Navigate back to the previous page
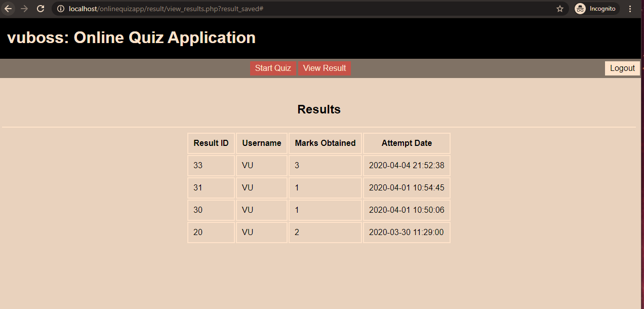 [x=8, y=8]
